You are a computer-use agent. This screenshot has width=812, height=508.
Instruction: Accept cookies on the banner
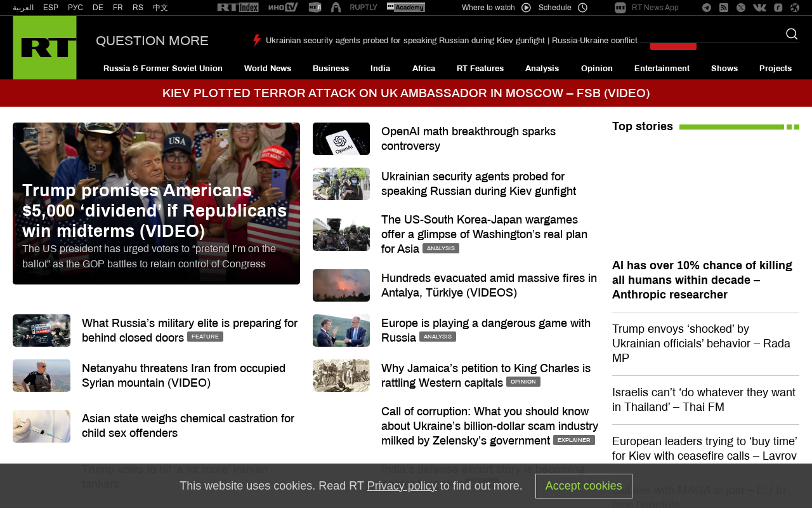tap(584, 486)
